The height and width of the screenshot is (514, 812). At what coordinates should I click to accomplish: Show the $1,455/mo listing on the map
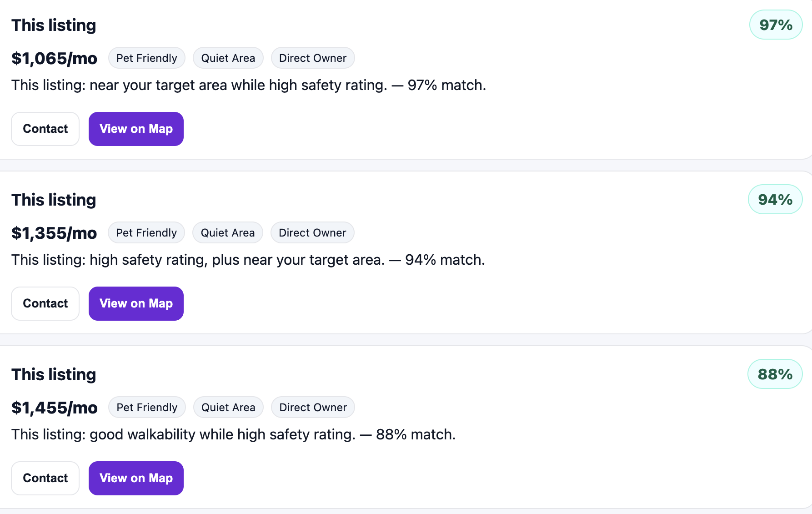point(136,478)
